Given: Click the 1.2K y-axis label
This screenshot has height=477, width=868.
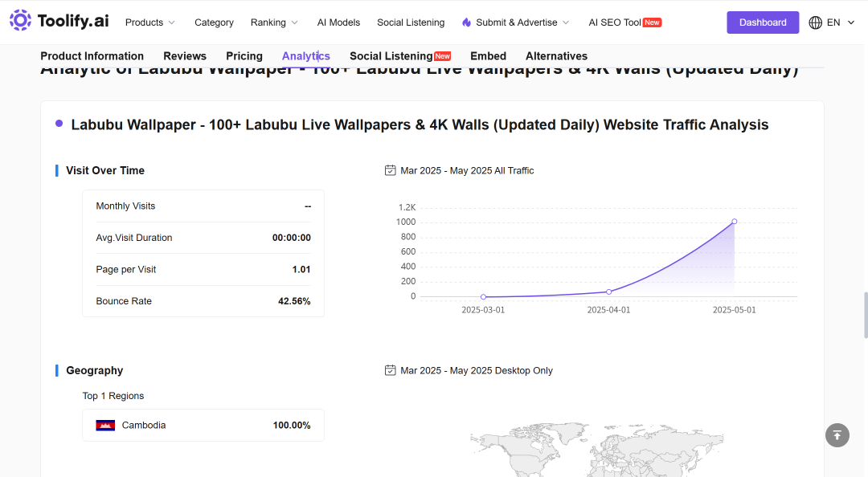Looking at the screenshot, I should coord(407,207).
